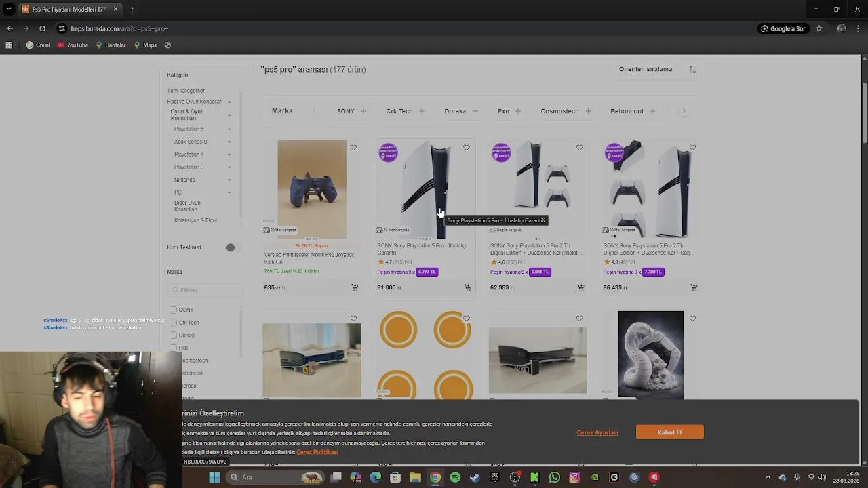The width and height of the screenshot is (868, 488).
Task: Favorite the 62.999 TL PS5 Pro heart
Action: (x=579, y=148)
